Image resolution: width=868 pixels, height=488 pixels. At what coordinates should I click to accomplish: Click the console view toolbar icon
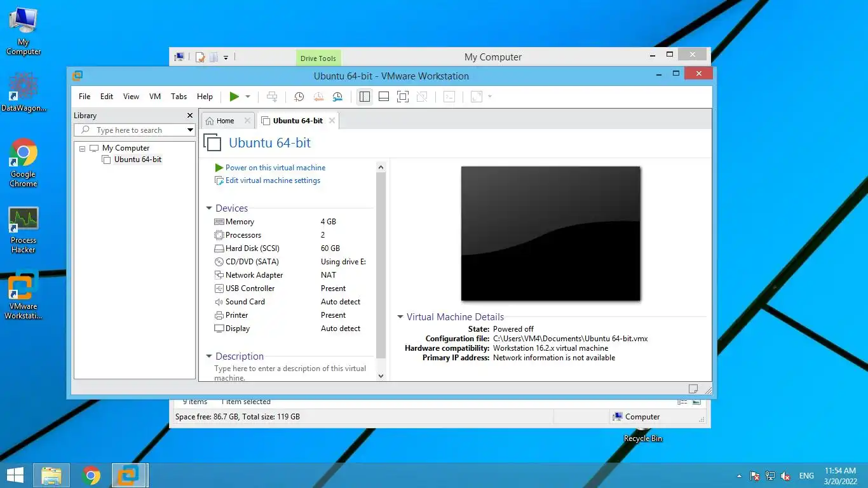pyautogui.click(x=449, y=97)
